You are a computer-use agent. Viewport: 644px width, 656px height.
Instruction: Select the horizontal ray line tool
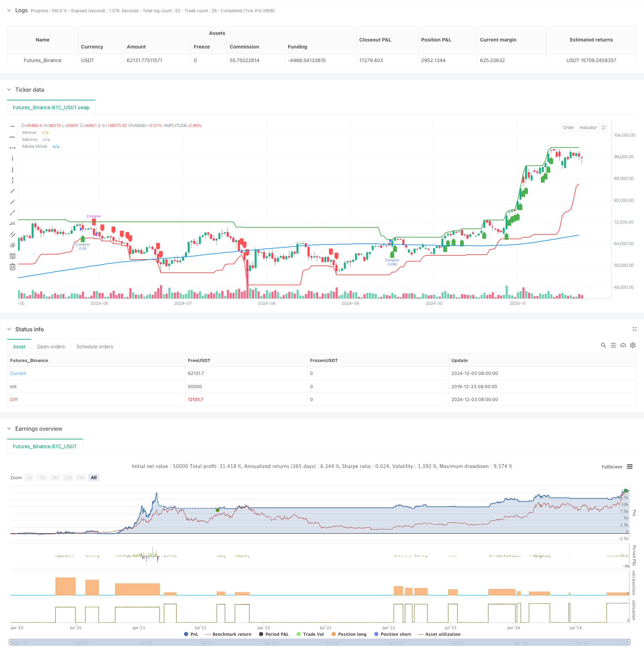(13, 137)
